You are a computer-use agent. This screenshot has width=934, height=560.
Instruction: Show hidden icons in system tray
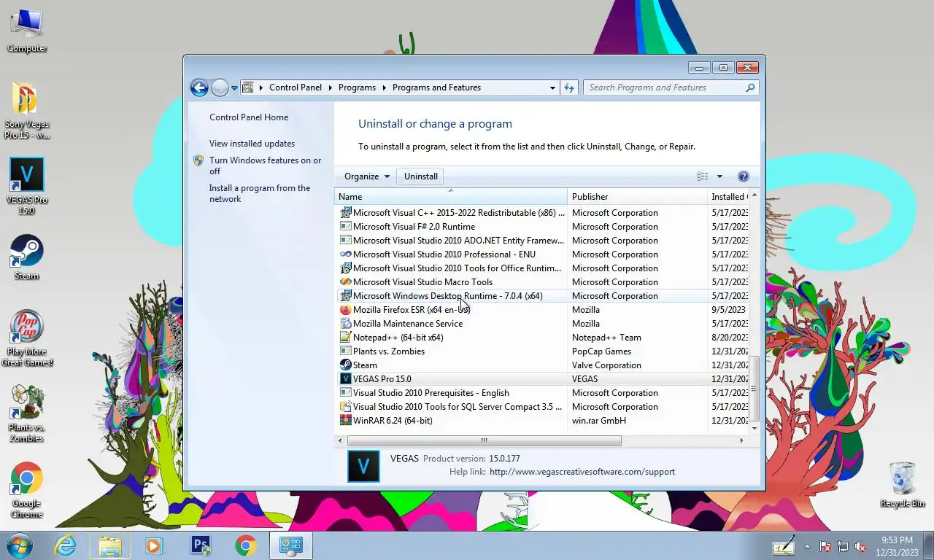pyautogui.click(x=807, y=546)
